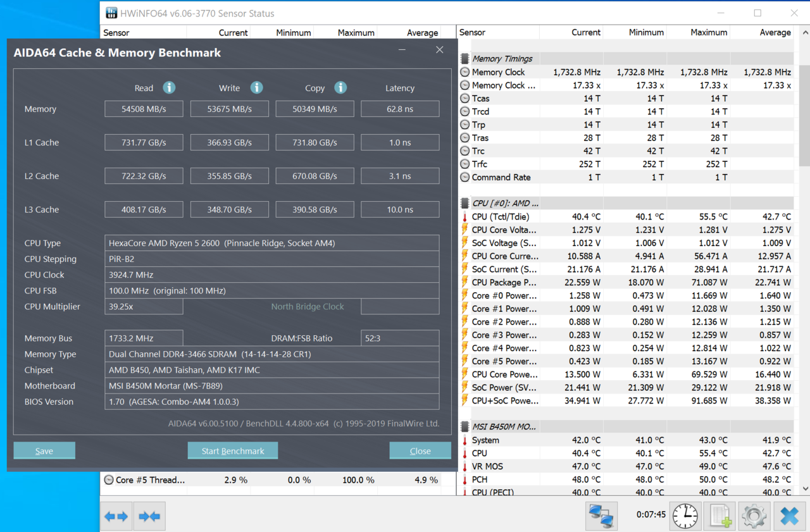Image resolution: width=810 pixels, height=532 pixels.
Task: Click the PCH thermometer icon
Action: 465,479
